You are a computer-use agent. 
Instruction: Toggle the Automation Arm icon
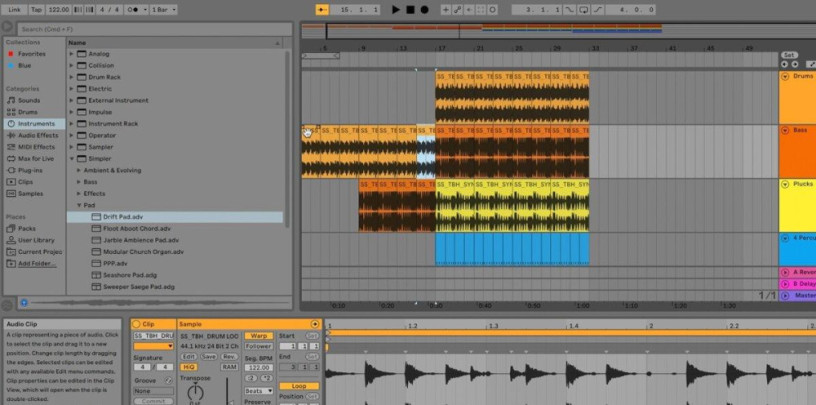click(457, 9)
